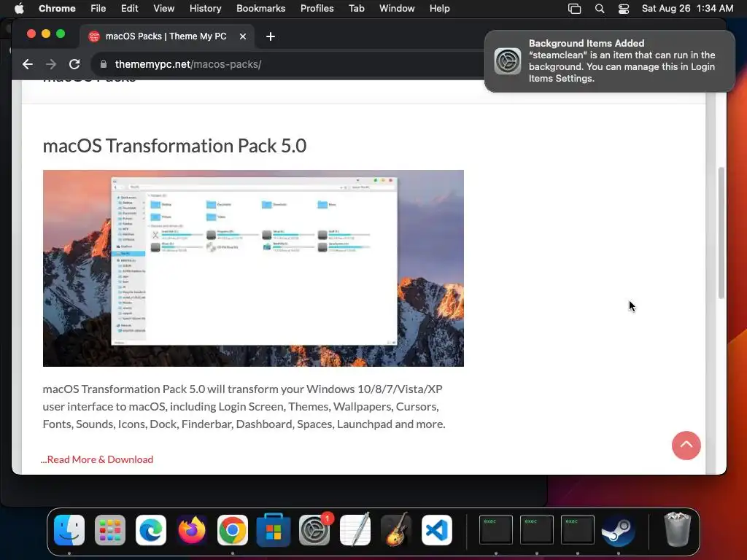The width and height of the screenshot is (747, 560).
Task: Click the System Settings icon in the notification
Action: tap(508, 61)
